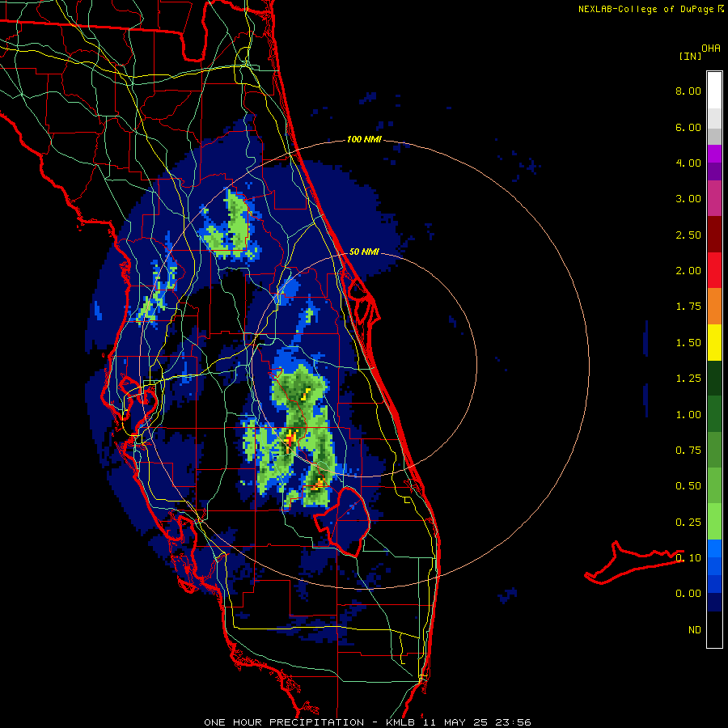Click the 100 NMI range ring label
This screenshot has width=728, height=728.
click(364, 139)
